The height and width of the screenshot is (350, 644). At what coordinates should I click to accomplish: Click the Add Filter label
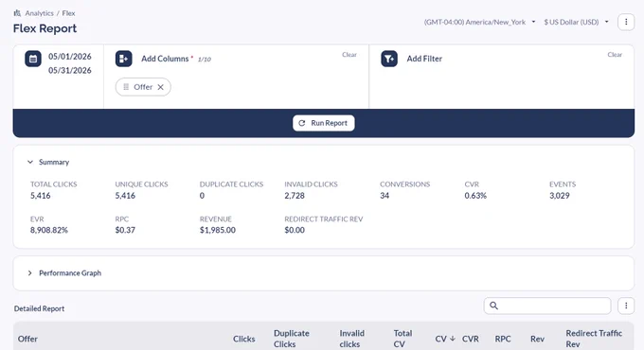(424, 59)
